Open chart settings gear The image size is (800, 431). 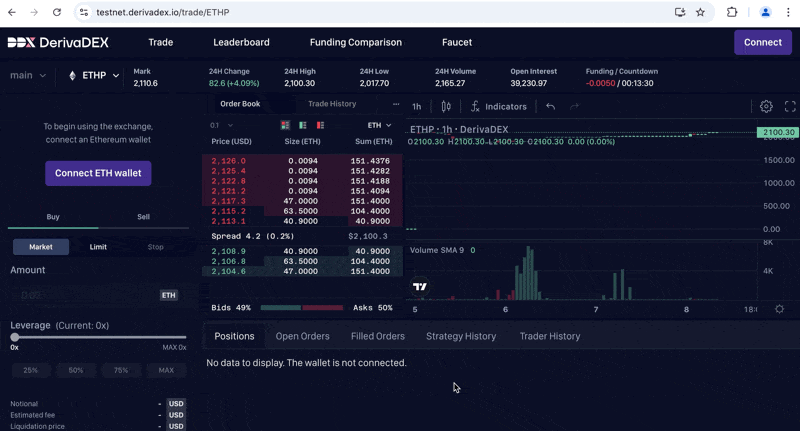click(766, 106)
